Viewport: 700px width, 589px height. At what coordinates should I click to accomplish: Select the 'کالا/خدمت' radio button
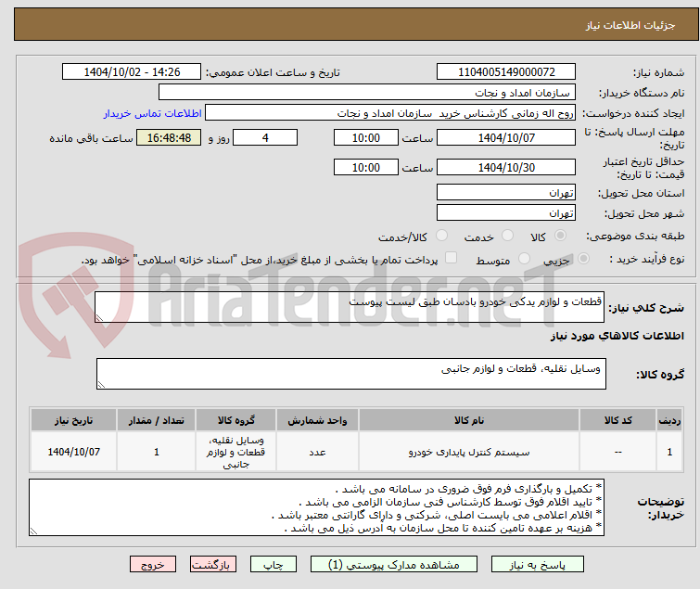[441, 236]
